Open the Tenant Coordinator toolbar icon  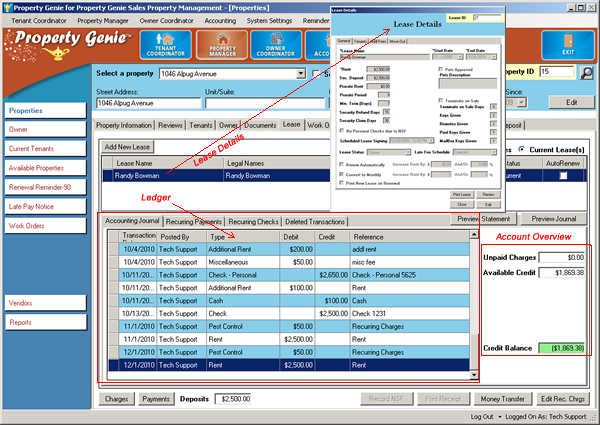tap(165, 45)
